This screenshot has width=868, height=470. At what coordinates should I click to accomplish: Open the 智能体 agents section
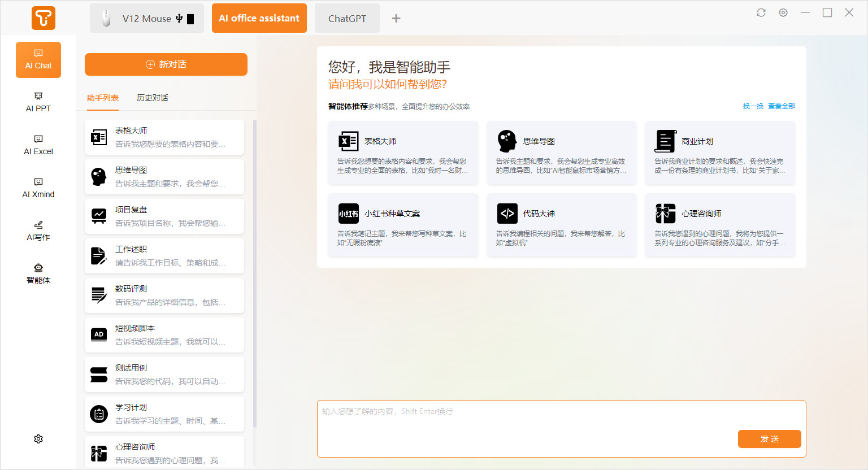pos(38,274)
